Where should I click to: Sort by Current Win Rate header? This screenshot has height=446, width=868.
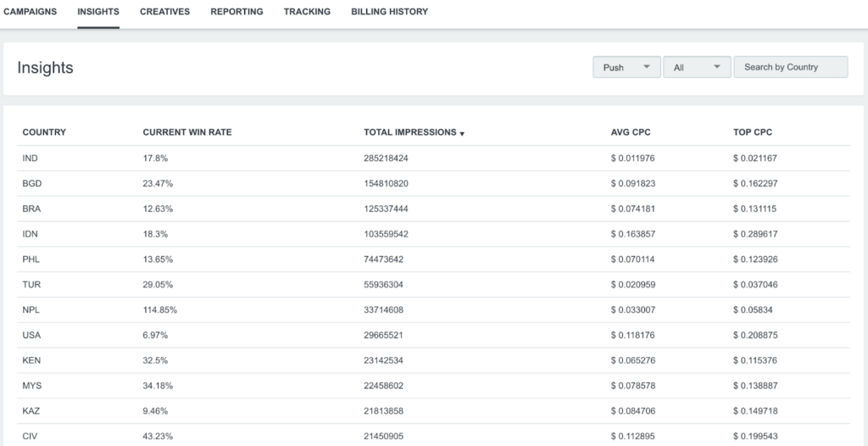pyautogui.click(x=186, y=132)
